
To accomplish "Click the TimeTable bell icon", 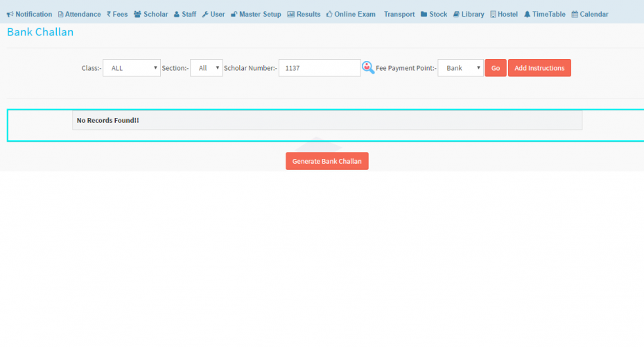I will (527, 15).
